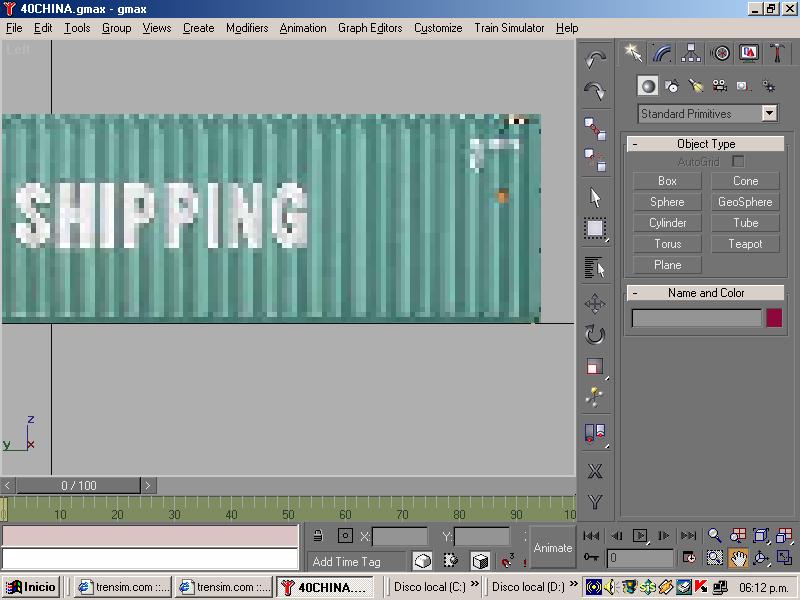This screenshot has height=600, width=800.
Task: Select the Select and Move tool
Action: click(595, 304)
